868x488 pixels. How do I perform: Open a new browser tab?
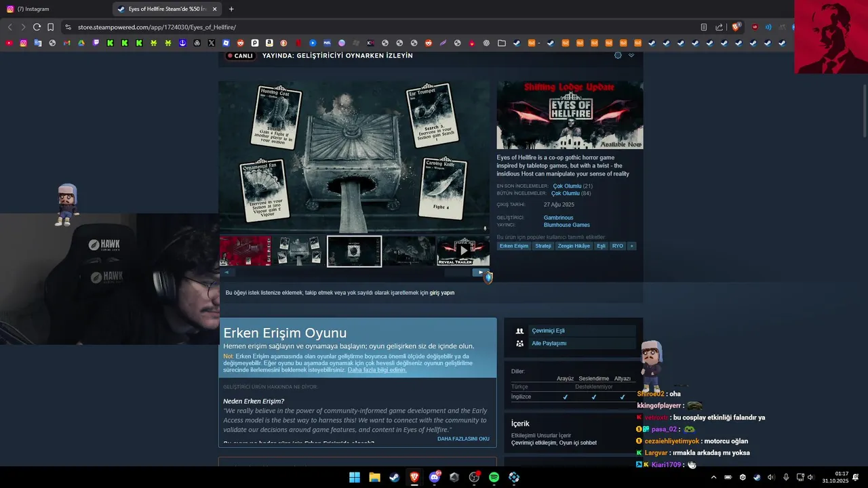pos(231,9)
